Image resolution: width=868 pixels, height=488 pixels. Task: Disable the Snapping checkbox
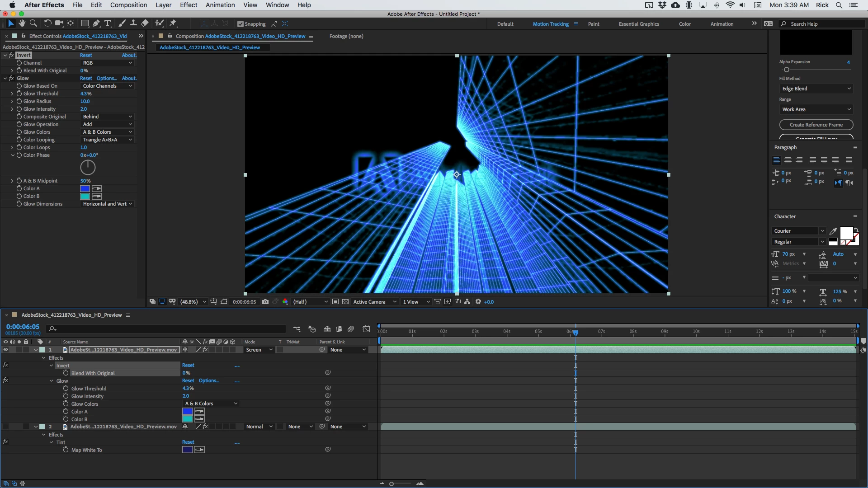pos(241,24)
